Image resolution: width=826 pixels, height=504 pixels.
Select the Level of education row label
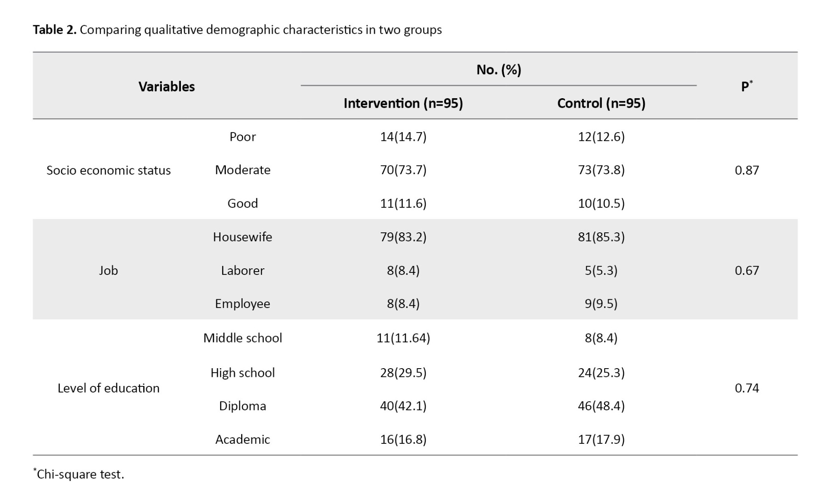pos(108,388)
